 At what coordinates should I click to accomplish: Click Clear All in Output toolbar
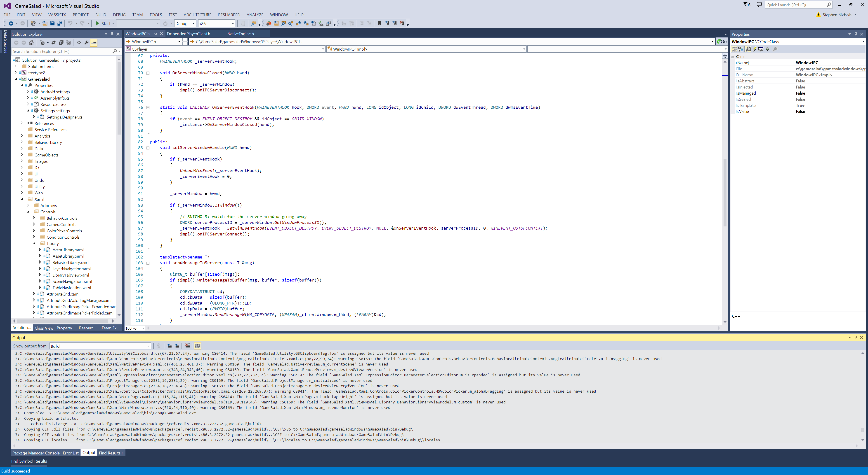coord(188,346)
